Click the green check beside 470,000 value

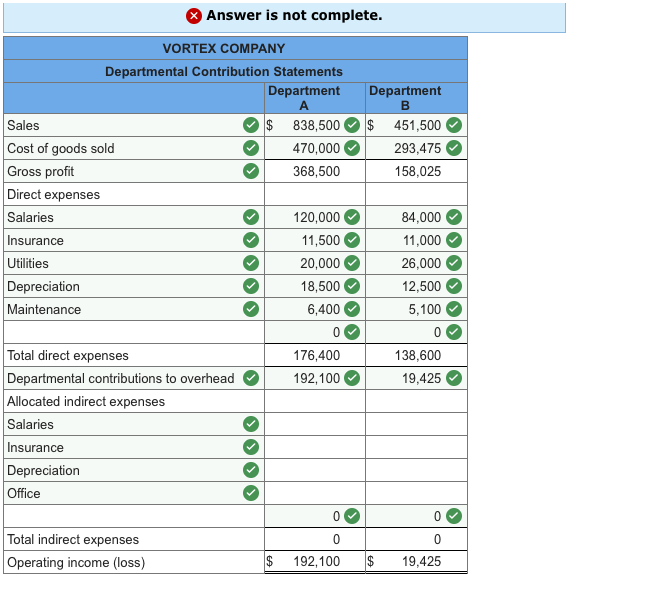click(352, 148)
